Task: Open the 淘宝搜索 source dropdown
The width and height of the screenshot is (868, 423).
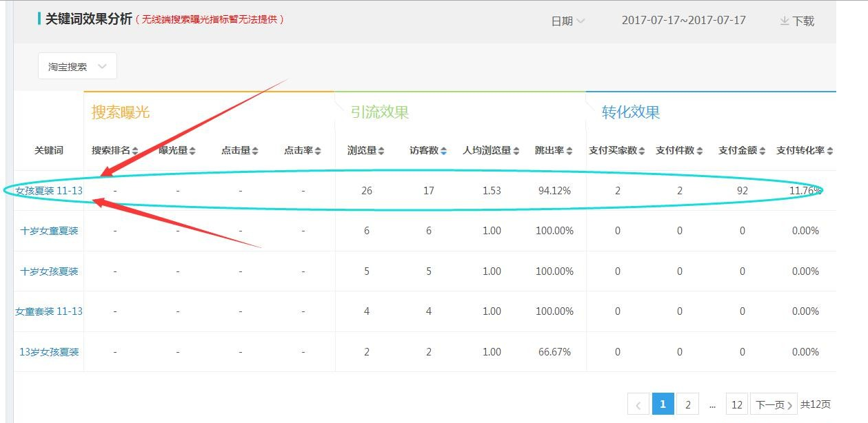Action: tap(77, 67)
